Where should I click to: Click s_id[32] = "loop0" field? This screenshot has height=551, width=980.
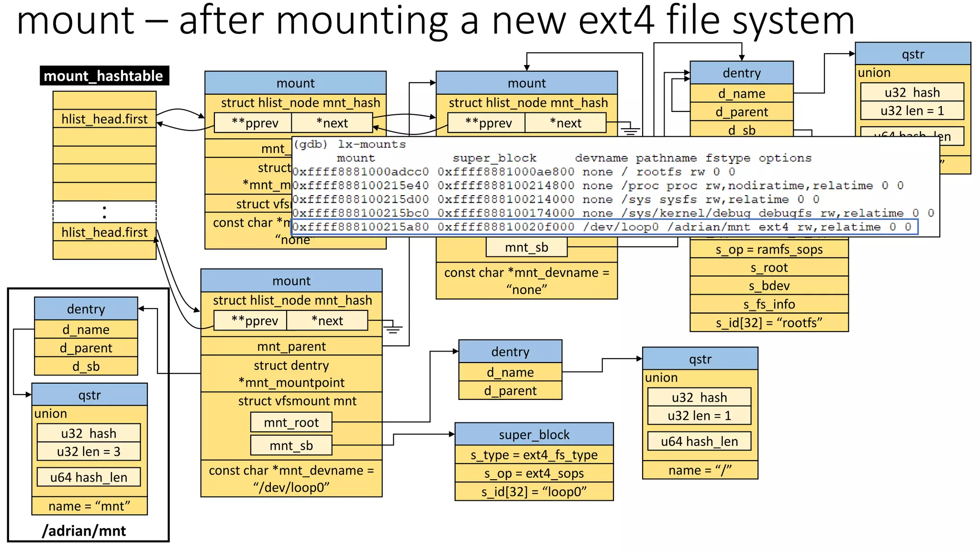(534, 492)
